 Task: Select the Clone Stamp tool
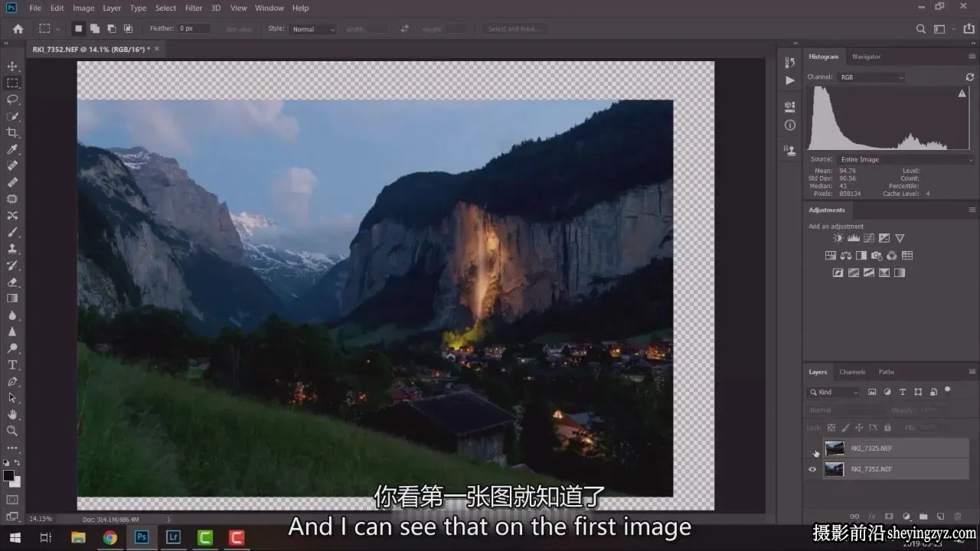12,249
